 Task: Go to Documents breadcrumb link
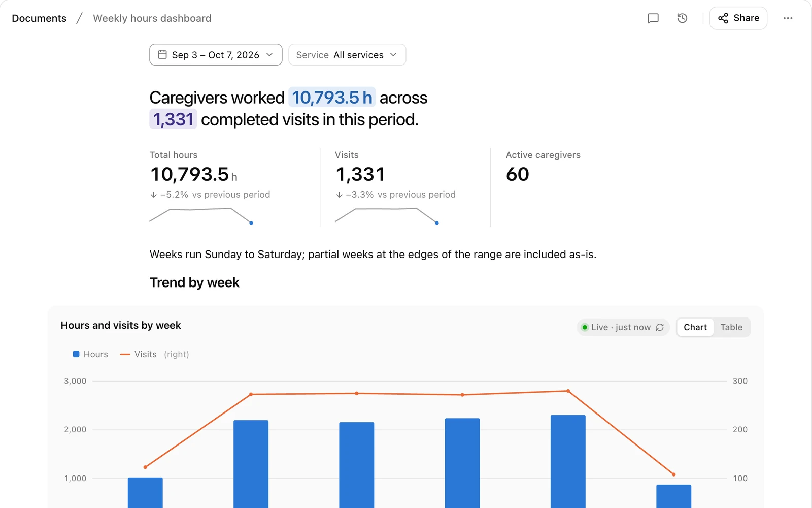(39, 18)
